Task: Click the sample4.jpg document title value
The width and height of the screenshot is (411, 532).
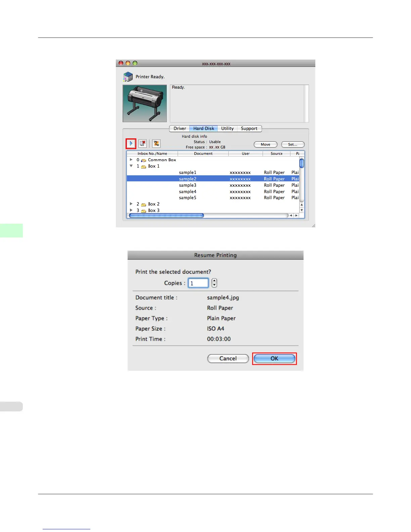Action: coord(223,298)
